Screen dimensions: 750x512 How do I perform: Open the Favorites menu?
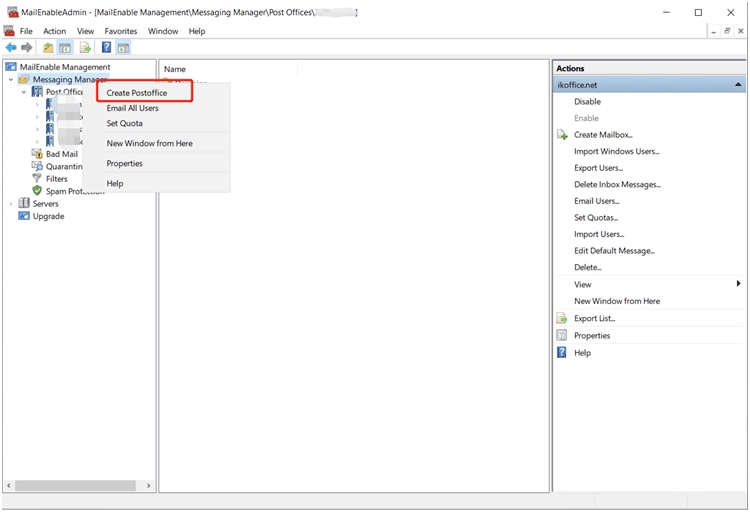coord(121,31)
